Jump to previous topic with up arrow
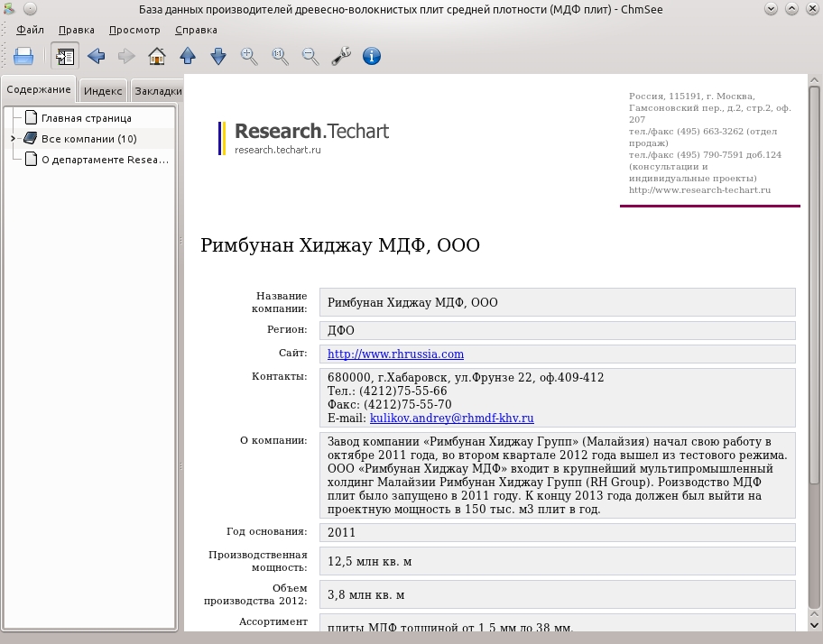 pyautogui.click(x=188, y=56)
